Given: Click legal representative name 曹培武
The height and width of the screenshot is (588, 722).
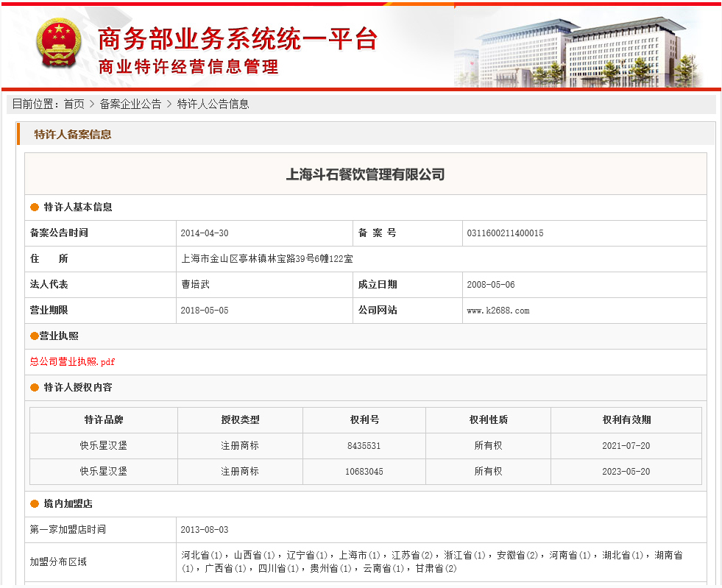Looking at the screenshot, I should (x=196, y=285).
